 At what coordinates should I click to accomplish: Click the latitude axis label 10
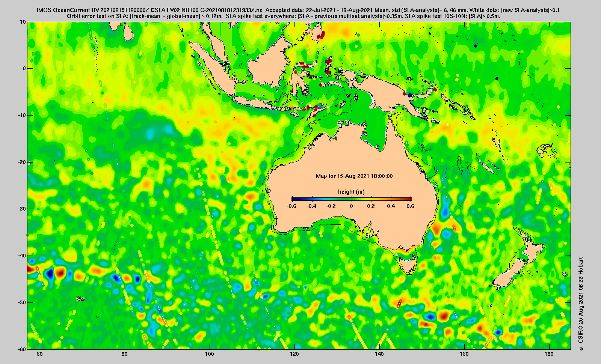(23, 22)
